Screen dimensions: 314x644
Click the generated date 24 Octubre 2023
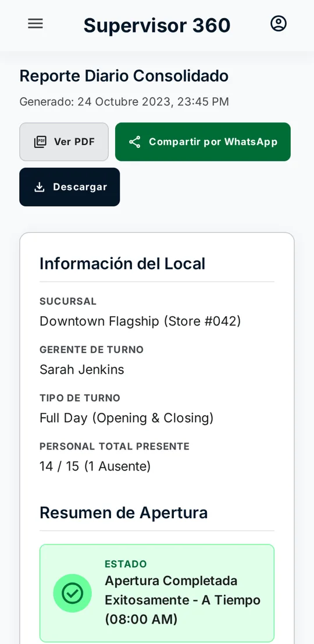(x=124, y=101)
